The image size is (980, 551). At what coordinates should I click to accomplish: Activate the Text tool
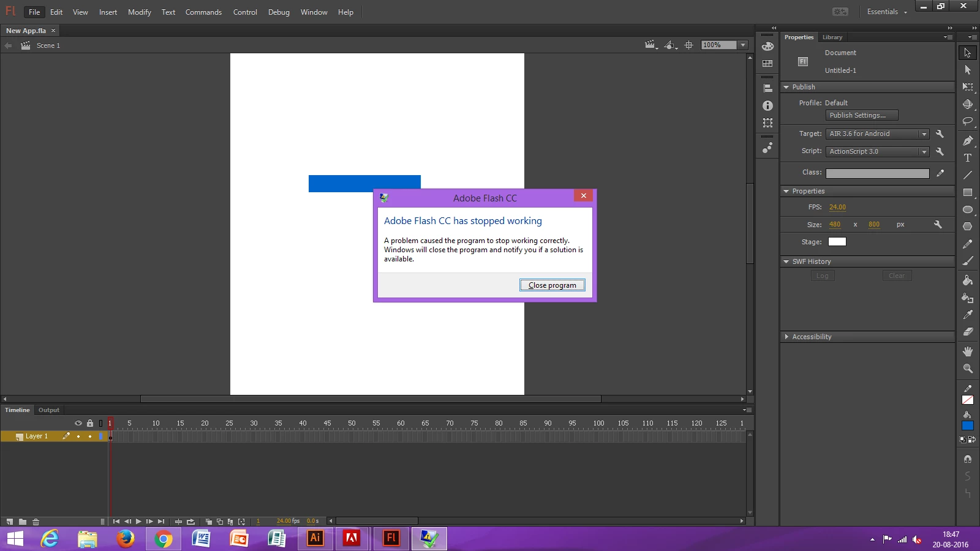click(x=968, y=158)
